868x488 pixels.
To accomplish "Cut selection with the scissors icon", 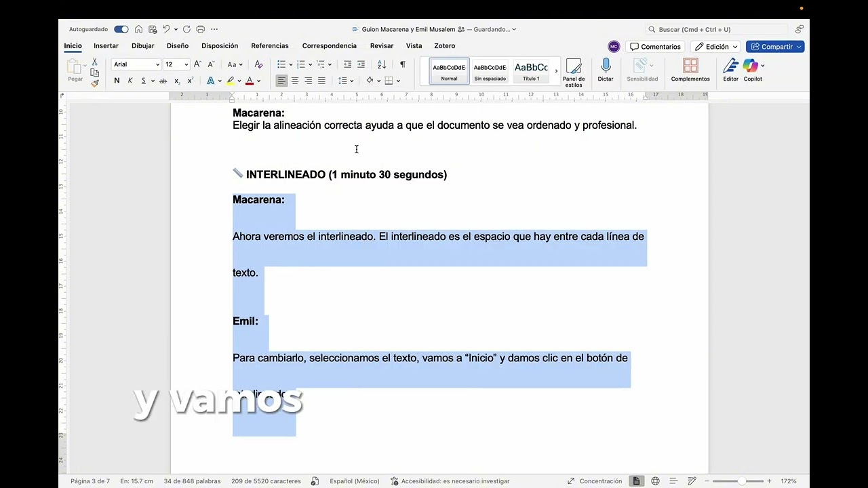I will tap(94, 62).
